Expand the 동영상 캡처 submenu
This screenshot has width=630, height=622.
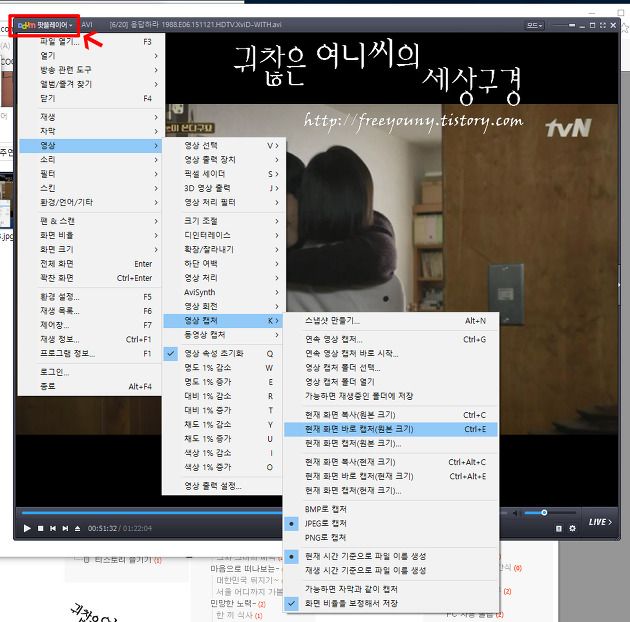223,335
